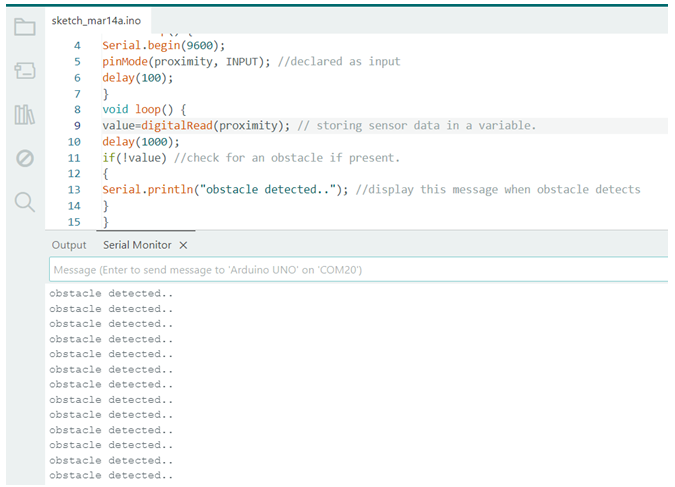Open the Library Manager books icon
The height and width of the screenshot is (487, 675).
point(25,115)
